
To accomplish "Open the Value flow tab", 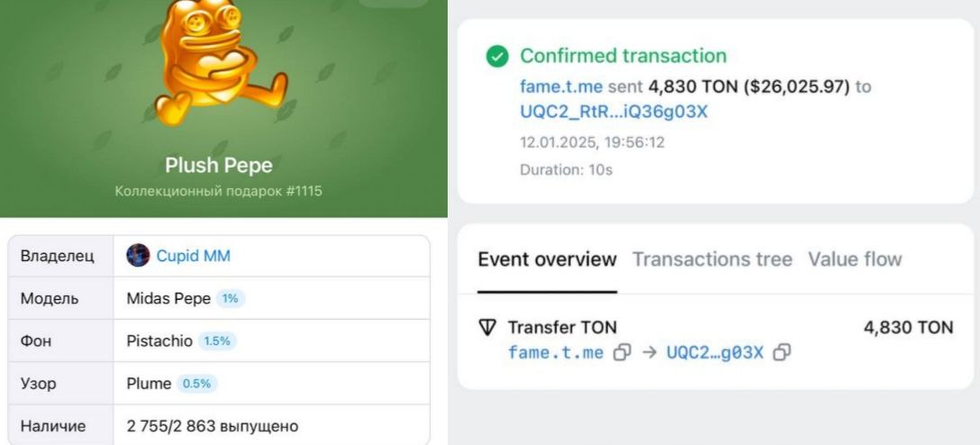I will click(855, 259).
